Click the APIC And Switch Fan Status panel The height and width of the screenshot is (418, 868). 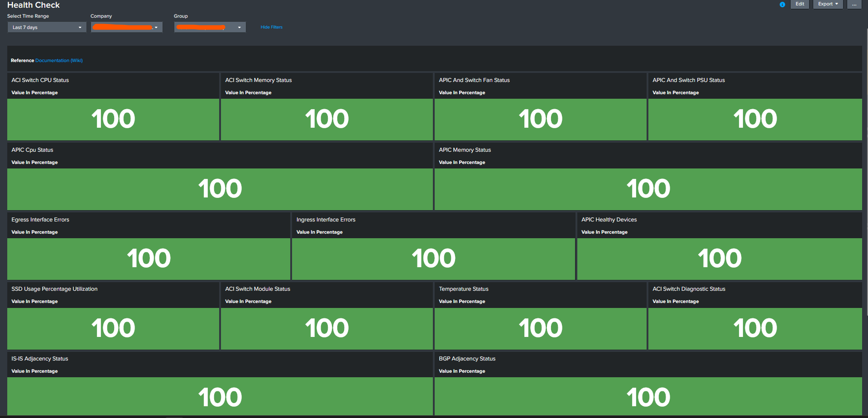tap(540, 120)
